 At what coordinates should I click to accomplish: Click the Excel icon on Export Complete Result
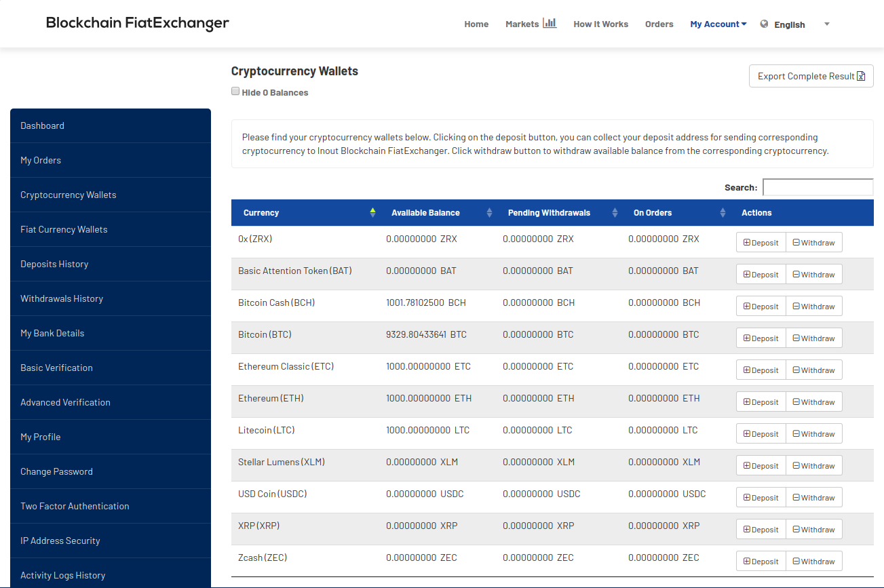click(862, 76)
